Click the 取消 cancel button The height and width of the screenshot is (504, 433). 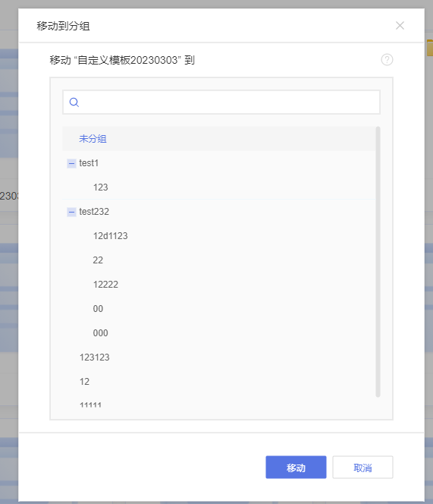pos(362,467)
